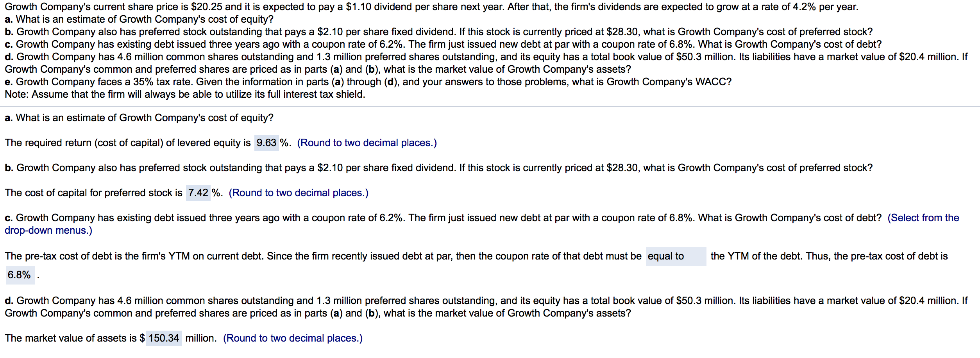
Task: Click the part d question above the market value answer
Action: [486, 307]
